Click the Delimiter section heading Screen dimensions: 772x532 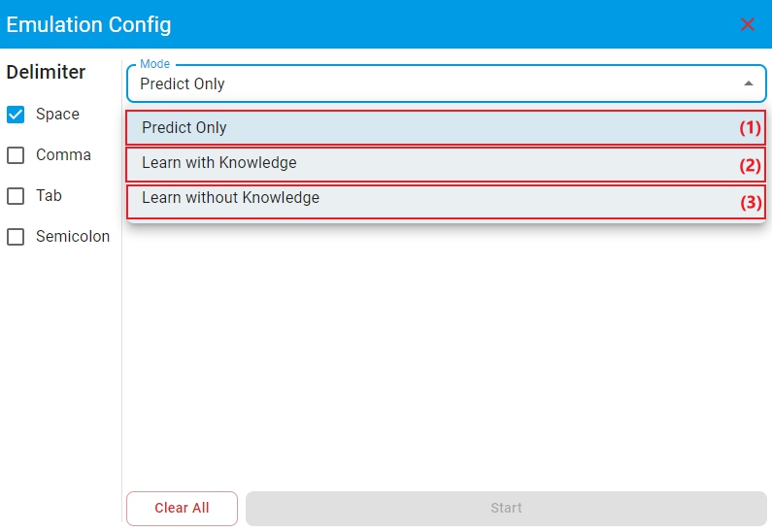click(46, 72)
